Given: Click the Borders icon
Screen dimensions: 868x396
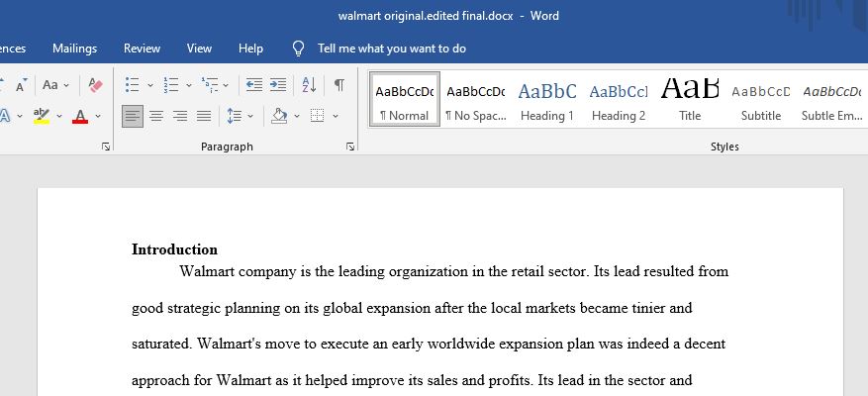Looking at the screenshot, I should (317, 116).
